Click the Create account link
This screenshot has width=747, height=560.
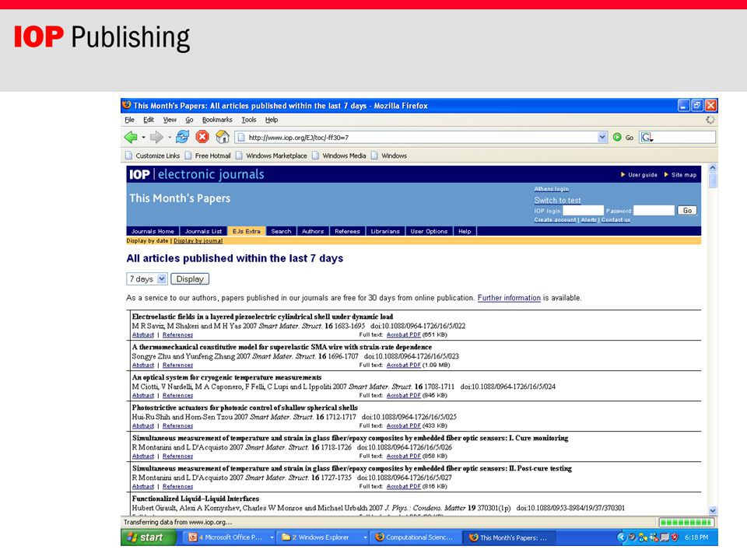[555, 220]
